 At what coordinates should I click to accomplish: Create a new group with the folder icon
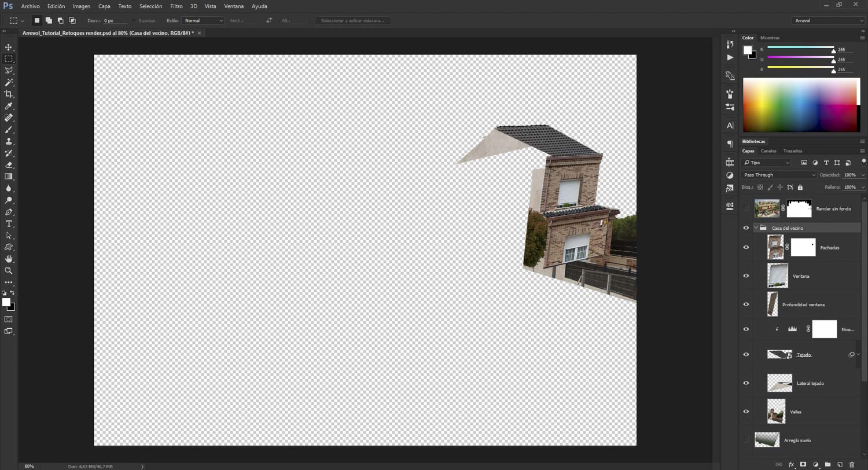(x=827, y=464)
